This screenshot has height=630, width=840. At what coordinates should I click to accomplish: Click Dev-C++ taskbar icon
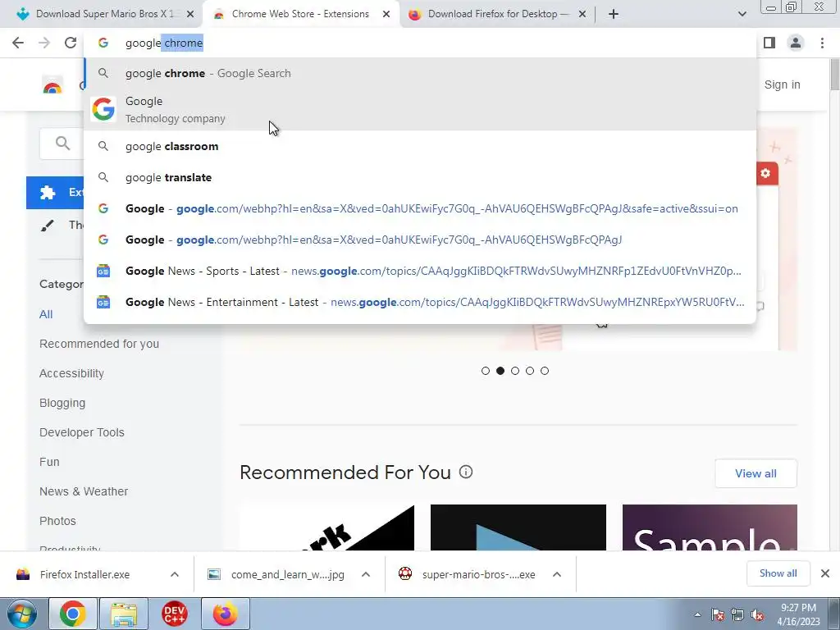click(x=175, y=614)
